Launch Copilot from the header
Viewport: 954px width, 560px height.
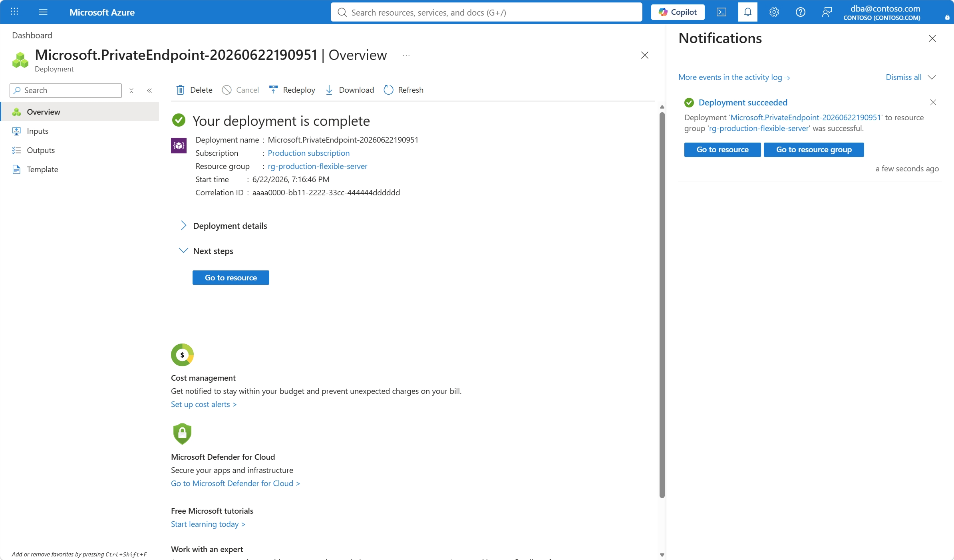coord(678,12)
